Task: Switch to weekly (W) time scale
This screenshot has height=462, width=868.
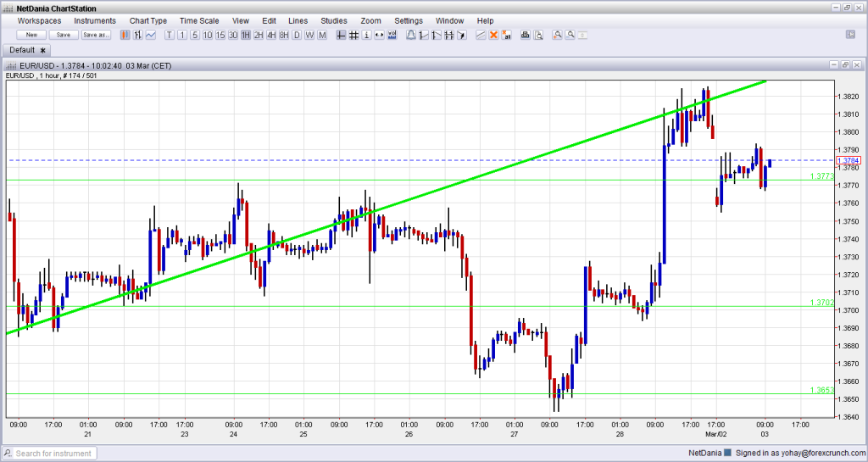Action: coord(309,35)
